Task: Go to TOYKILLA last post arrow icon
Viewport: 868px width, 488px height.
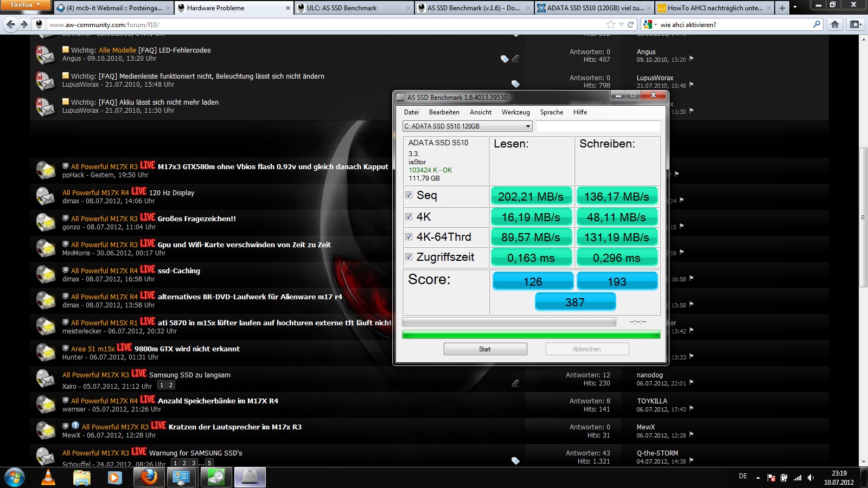Action: coord(691,409)
